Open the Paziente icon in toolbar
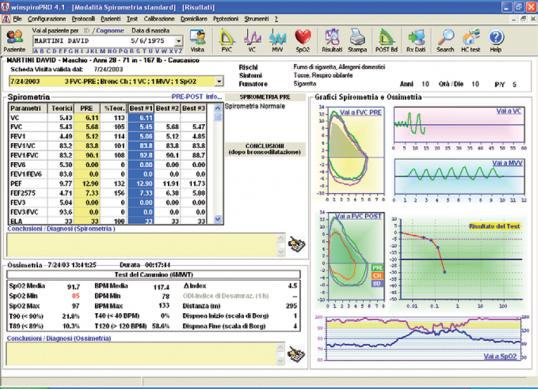The image size is (538, 389). click(x=14, y=40)
